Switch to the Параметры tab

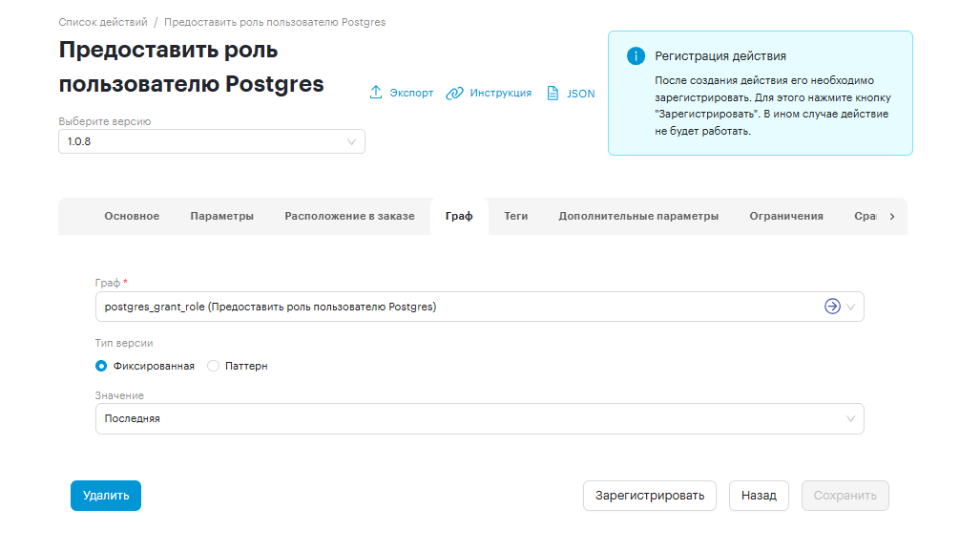coord(222,216)
